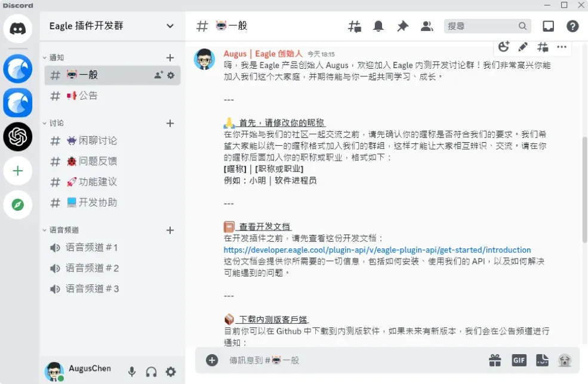Screen dimensions: 588x384
Task: Create thread from message
Action: (x=542, y=47)
